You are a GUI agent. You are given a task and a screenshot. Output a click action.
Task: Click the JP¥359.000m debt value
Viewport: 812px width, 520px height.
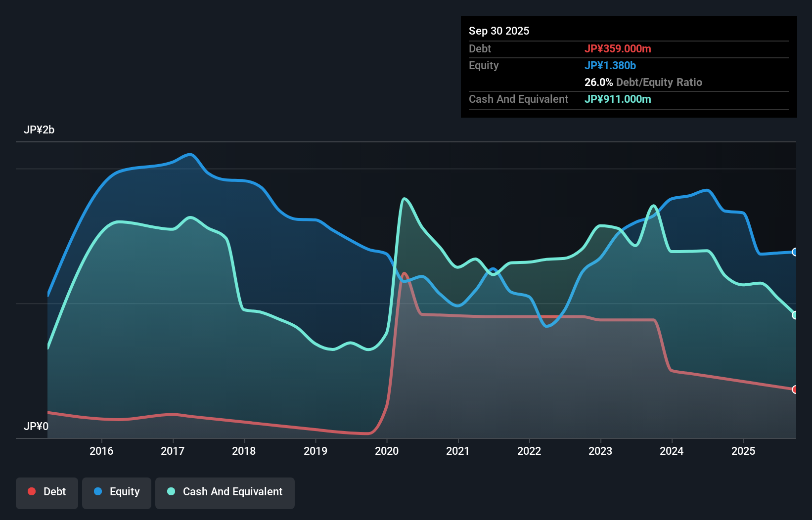pos(619,48)
